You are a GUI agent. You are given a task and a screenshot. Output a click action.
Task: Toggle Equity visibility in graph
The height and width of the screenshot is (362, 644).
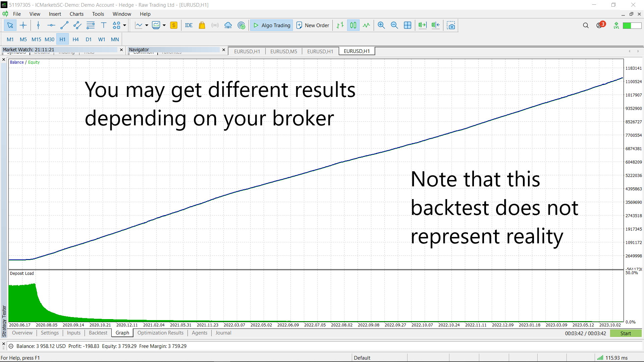coord(34,62)
